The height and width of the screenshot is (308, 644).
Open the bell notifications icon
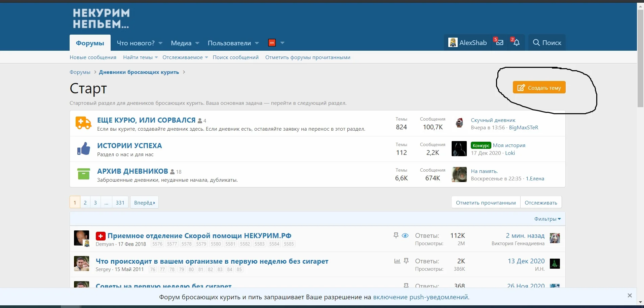517,43
